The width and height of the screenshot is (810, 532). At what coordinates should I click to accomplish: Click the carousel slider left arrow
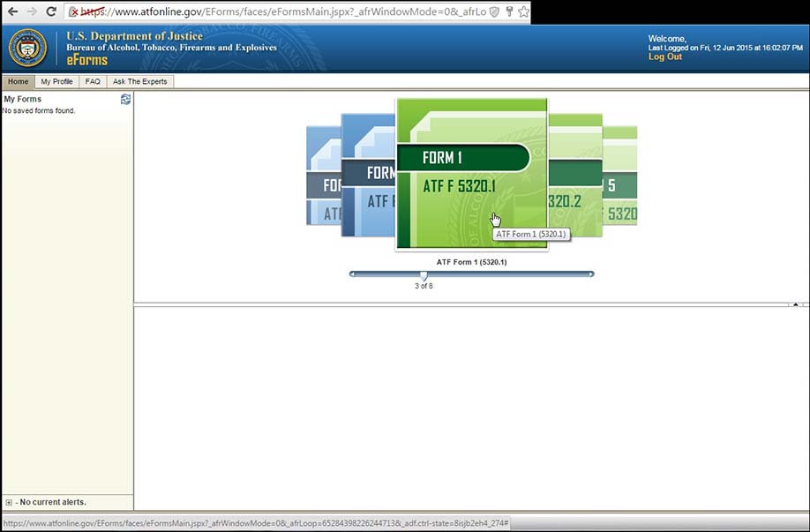(352, 274)
